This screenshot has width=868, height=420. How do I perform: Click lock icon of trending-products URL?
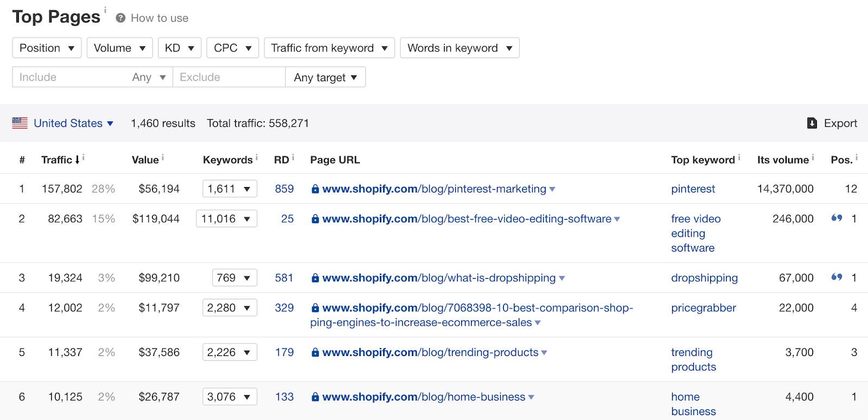315,352
